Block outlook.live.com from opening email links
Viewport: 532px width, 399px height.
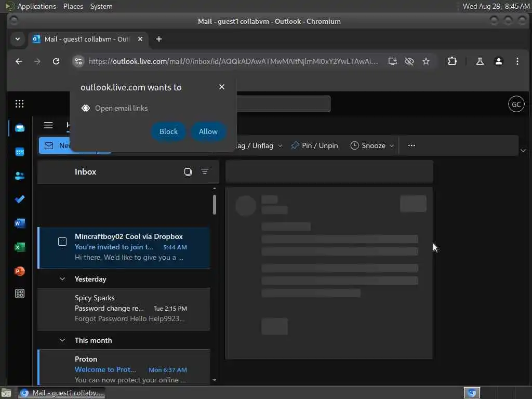click(x=168, y=131)
